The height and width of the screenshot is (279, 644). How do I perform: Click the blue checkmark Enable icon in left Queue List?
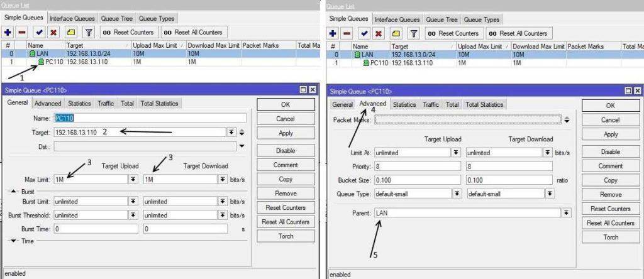click(x=40, y=32)
